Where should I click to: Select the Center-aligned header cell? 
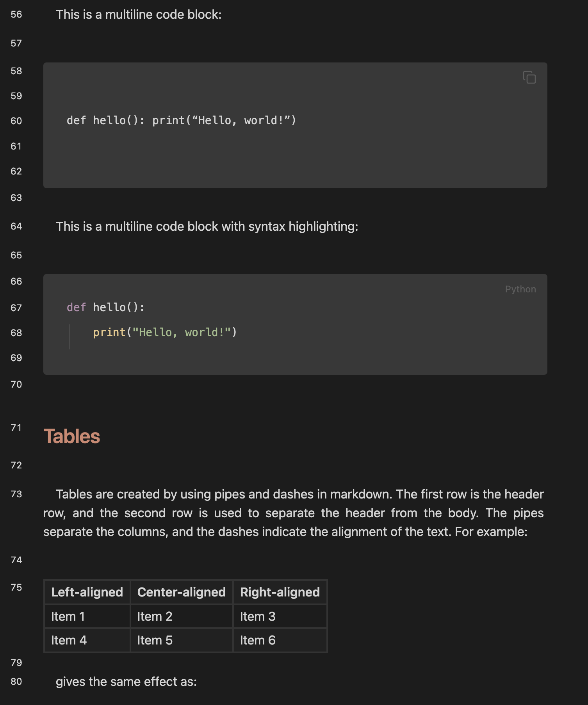click(182, 592)
